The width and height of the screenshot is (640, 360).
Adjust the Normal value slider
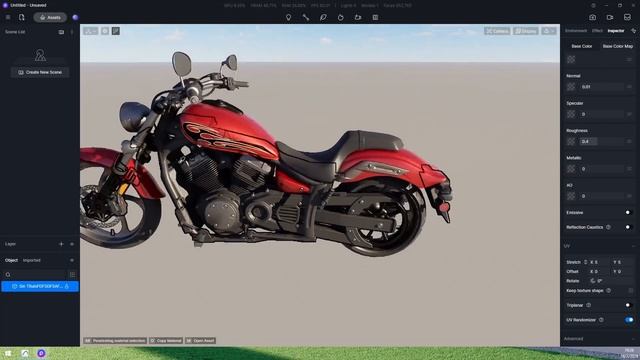[601, 87]
